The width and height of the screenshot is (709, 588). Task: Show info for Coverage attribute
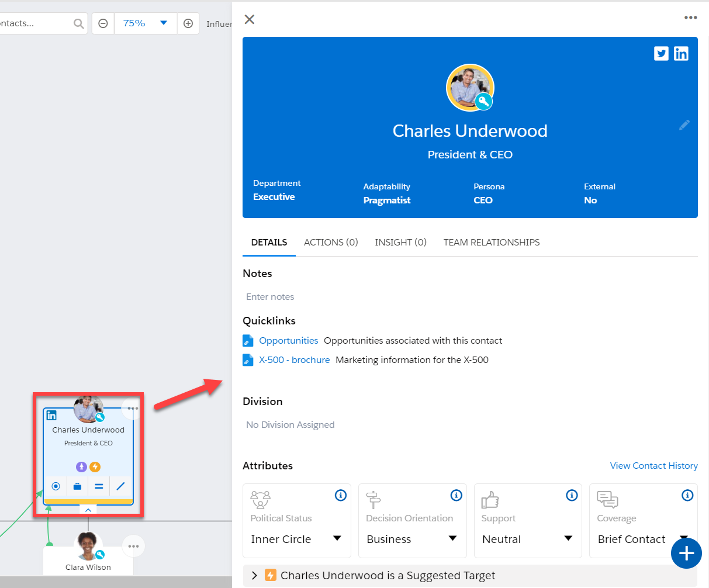pyautogui.click(x=688, y=495)
